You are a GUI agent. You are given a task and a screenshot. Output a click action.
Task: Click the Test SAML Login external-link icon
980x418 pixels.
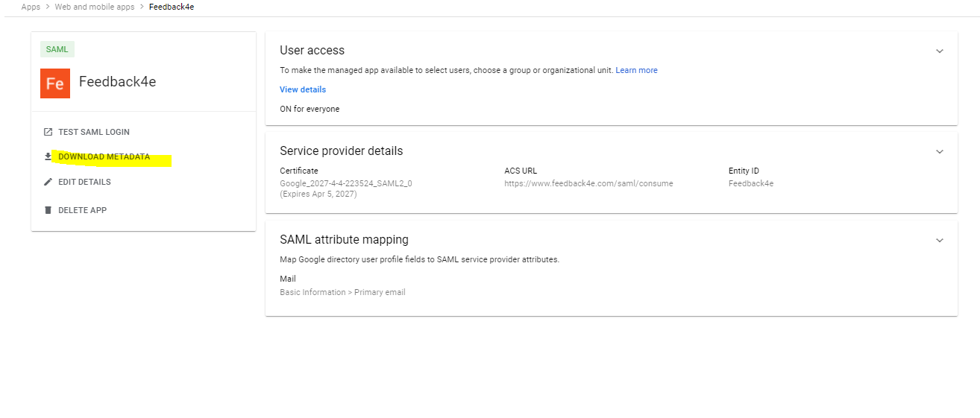pyautogui.click(x=48, y=132)
